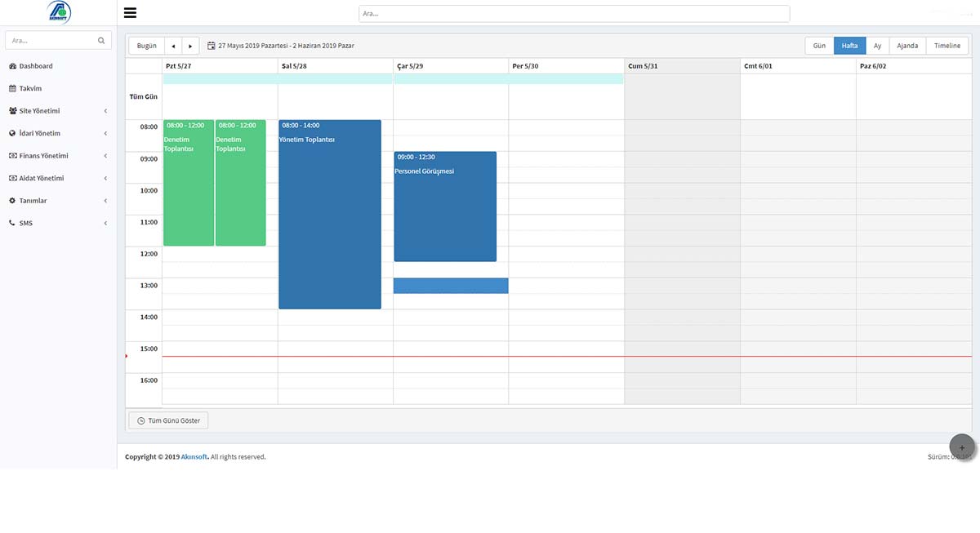Go to previous week arrow

173,46
